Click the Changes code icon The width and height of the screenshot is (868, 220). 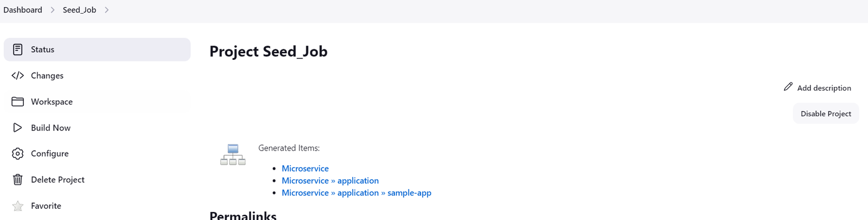pos(17,76)
